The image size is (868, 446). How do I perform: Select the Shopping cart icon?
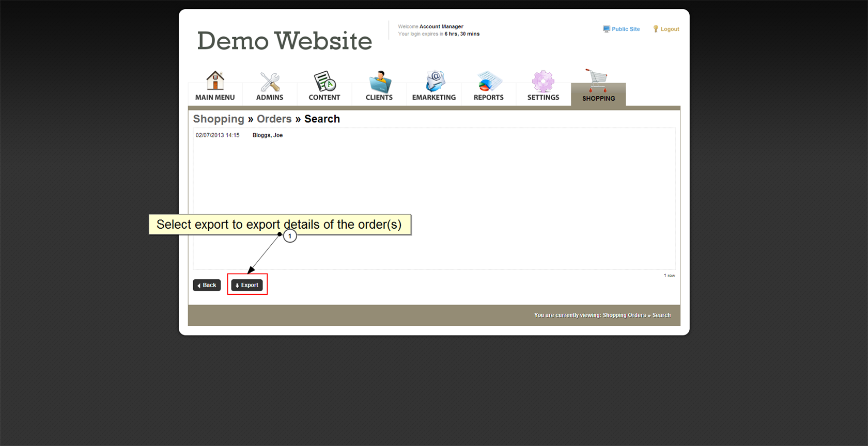pyautogui.click(x=597, y=81)
